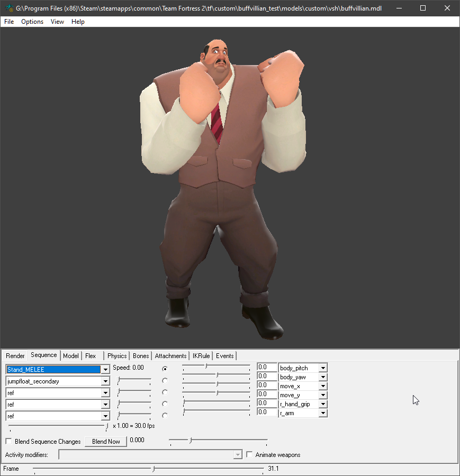Expand the Activity modifiers dropdown
This screenshot has width=460, height=476.
pyautogui.click(x=238, y=455)
